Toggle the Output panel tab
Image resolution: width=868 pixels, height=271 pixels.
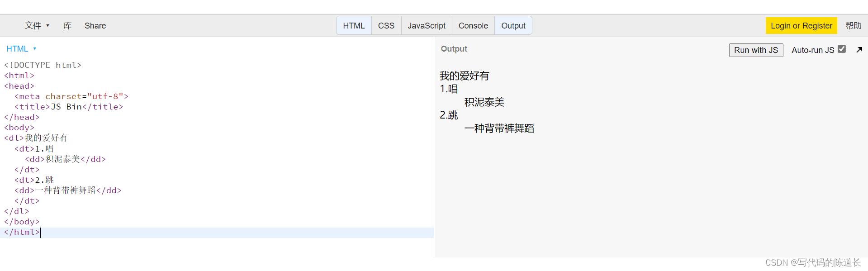513,26
